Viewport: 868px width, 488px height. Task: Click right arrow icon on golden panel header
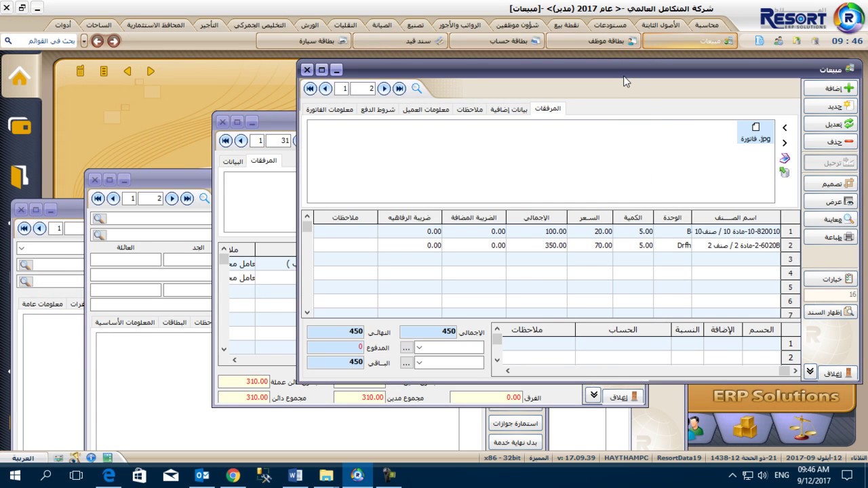point(151,71)
